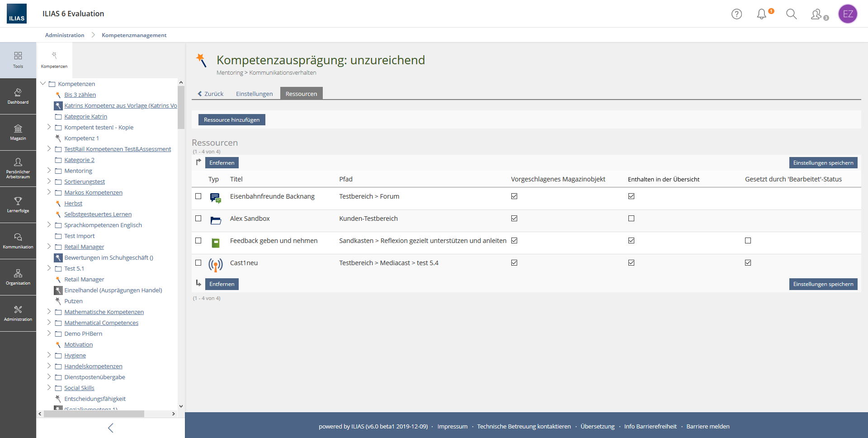The image size is (868, 438).
Task: Open Magazin in the main sidebar
Action: coord(18,133)
